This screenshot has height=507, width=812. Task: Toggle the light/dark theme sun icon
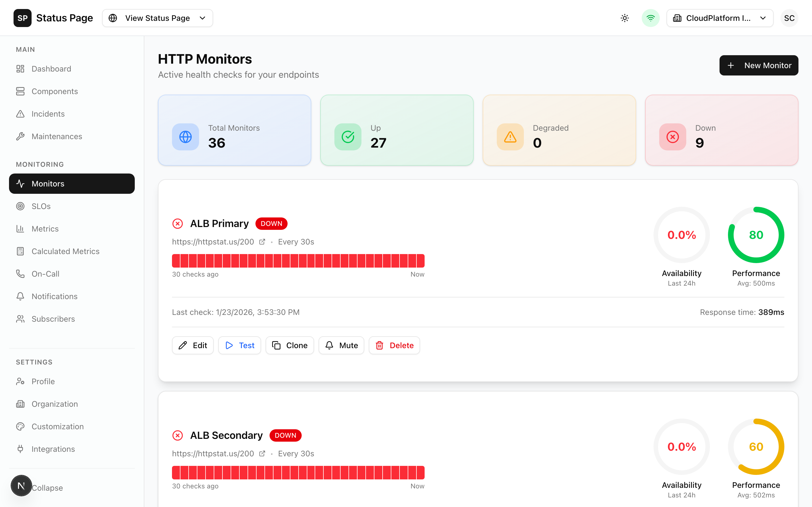point(625,18)
